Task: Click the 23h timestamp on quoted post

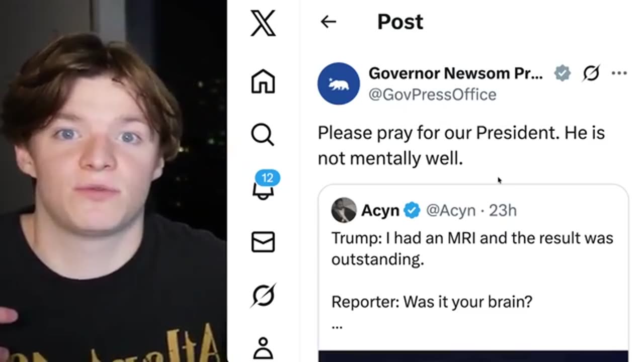Action: (503, 211)
